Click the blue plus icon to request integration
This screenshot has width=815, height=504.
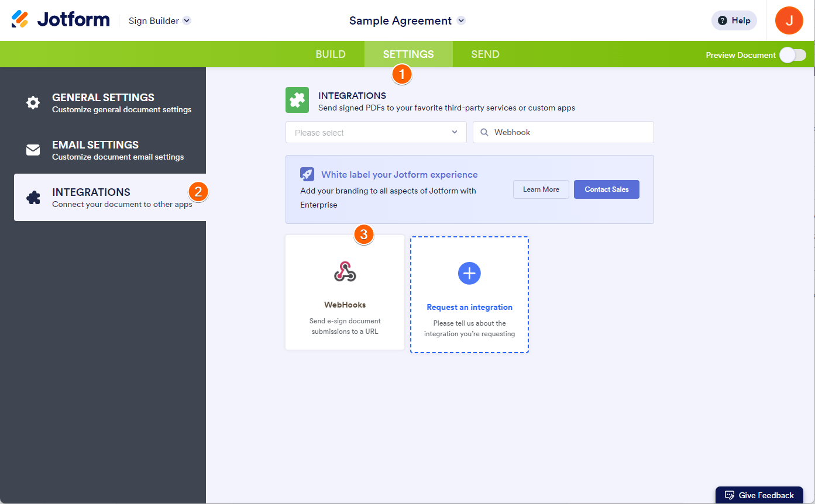[x=469, y=273]
